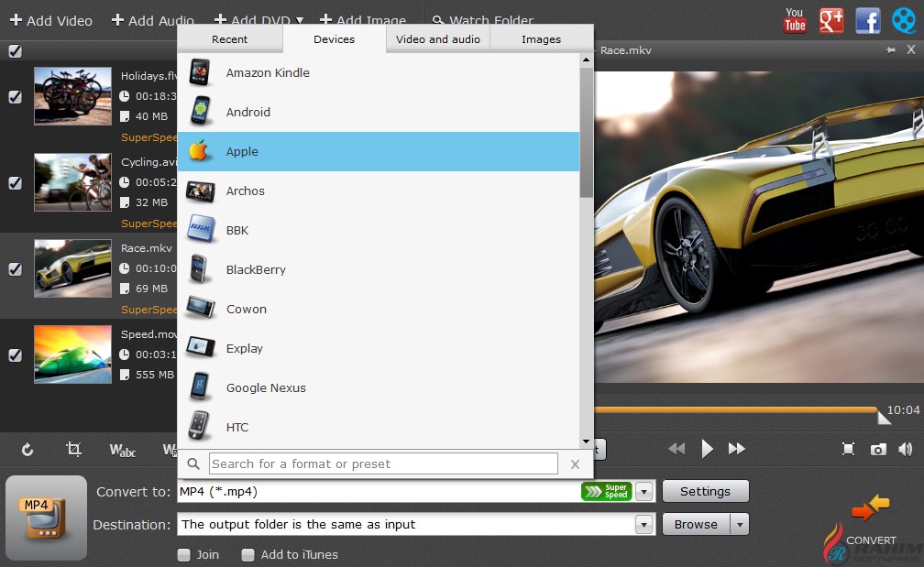Click in the format search field

pyautogui.click(x=383, y=463)
